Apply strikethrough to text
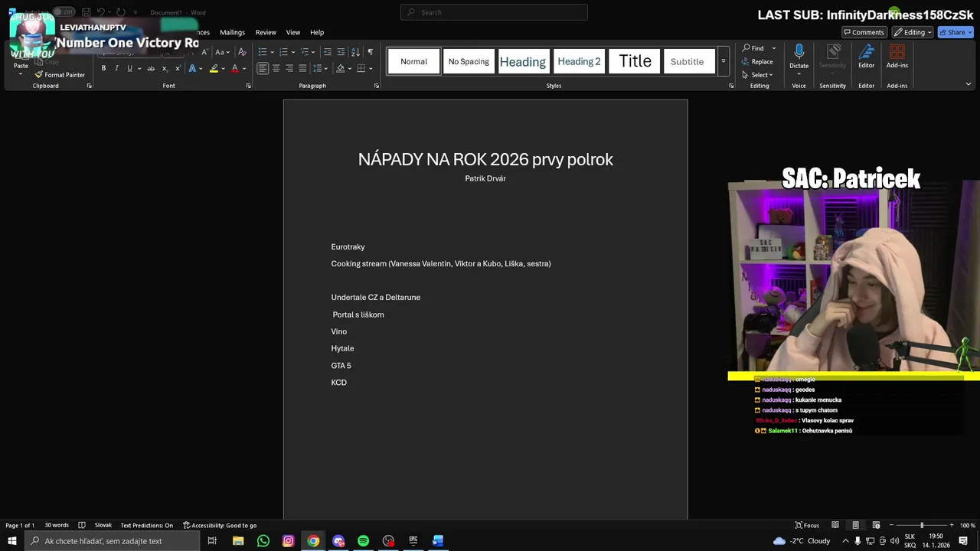980x551 pixels. pos(151,68)
